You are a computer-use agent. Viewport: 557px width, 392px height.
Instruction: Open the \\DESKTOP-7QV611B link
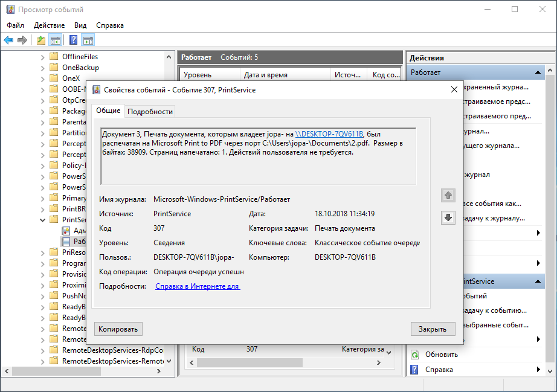click(329, 134)
